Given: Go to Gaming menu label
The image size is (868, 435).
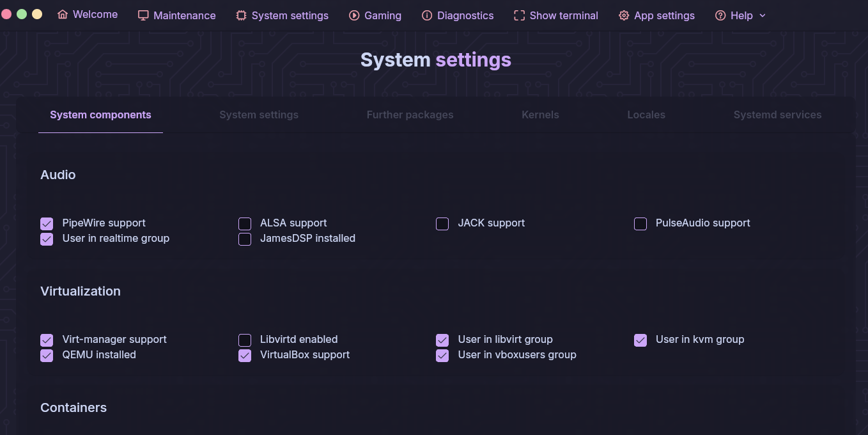Looking at the screenshot, I should point(383,15).
